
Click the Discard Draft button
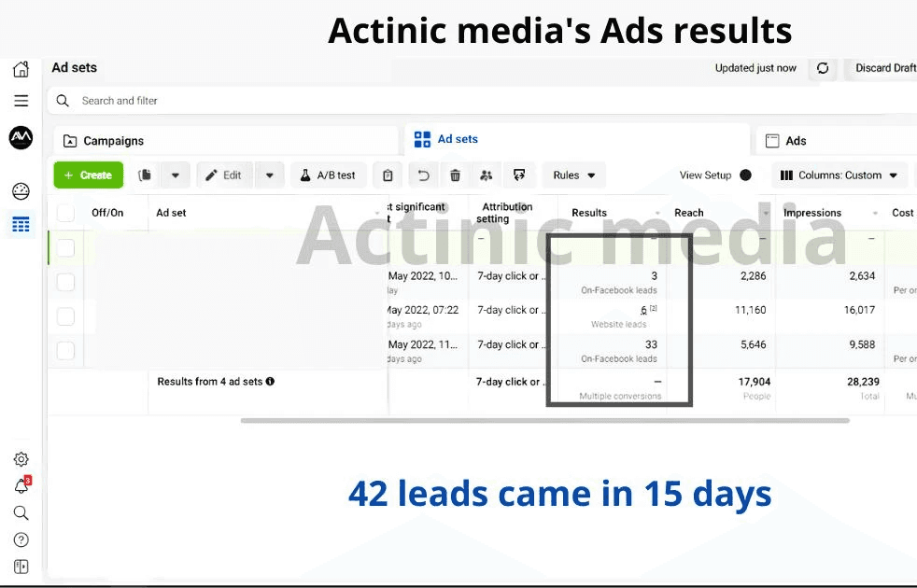point(882,68)
